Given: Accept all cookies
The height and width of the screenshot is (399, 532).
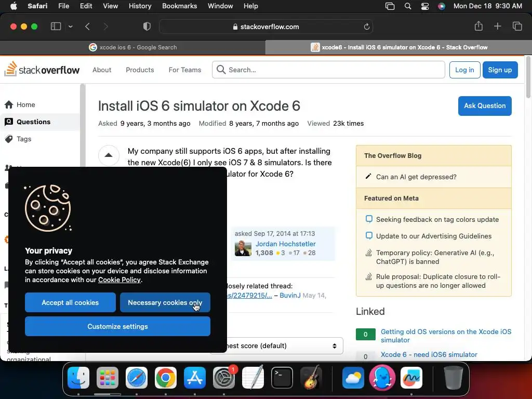Looking at the screenshot, I should (70, 302).
